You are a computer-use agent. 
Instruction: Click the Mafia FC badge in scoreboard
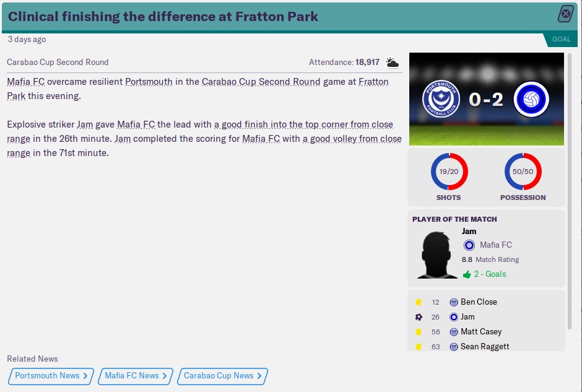click(531, 99)
